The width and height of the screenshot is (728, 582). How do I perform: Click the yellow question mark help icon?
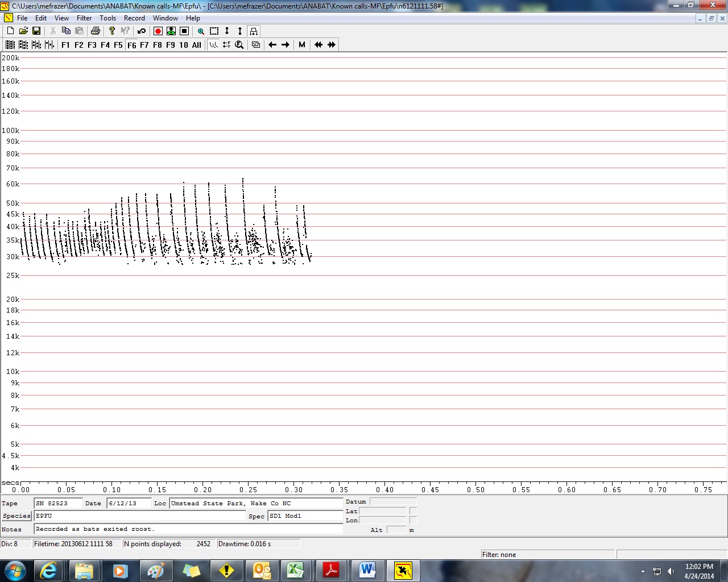(112, 31)
